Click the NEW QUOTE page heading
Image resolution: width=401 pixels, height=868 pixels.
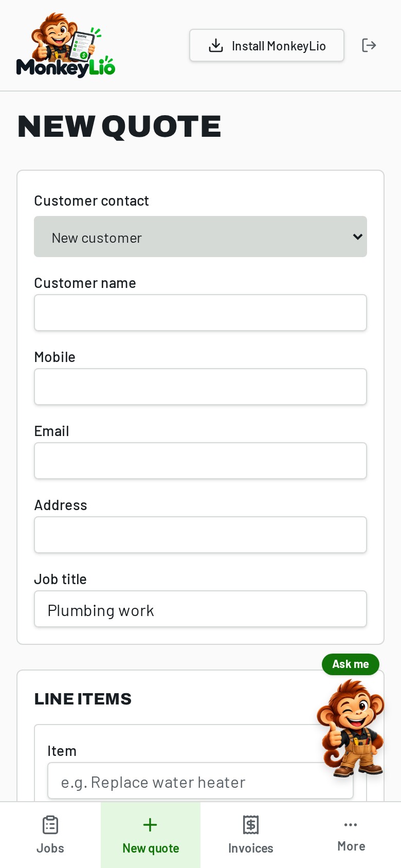coord(119,126)
